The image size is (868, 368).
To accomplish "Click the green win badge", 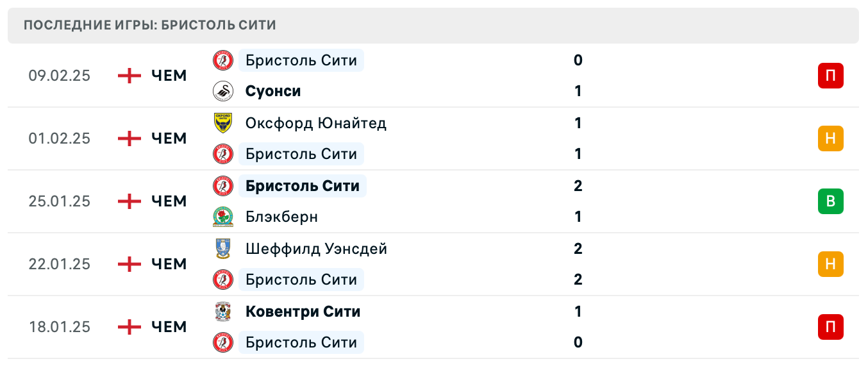I will coord(830,201).
